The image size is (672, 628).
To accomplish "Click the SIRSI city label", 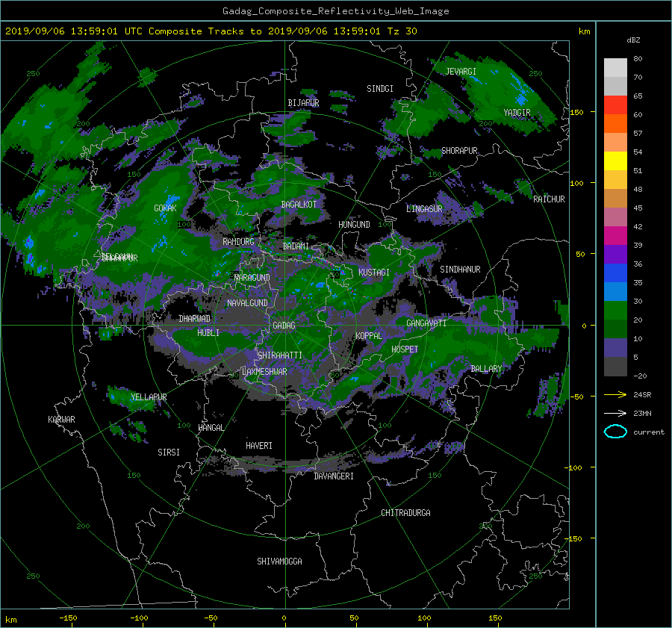I will coord(169,453).
